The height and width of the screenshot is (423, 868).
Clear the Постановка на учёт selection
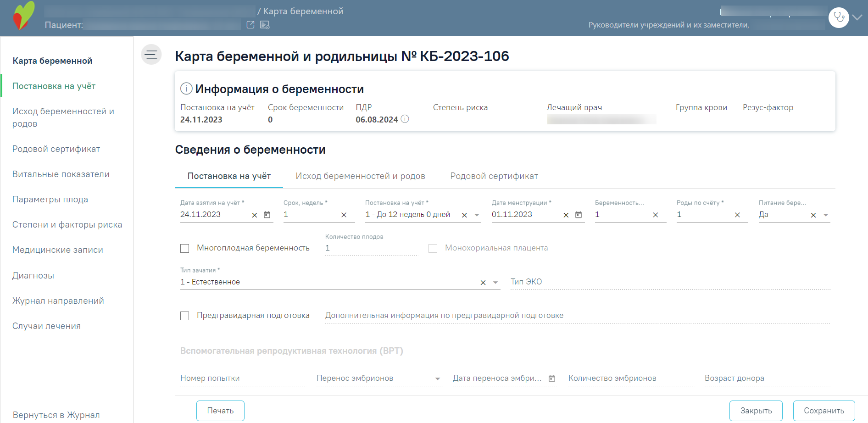(x=464, y=215)
